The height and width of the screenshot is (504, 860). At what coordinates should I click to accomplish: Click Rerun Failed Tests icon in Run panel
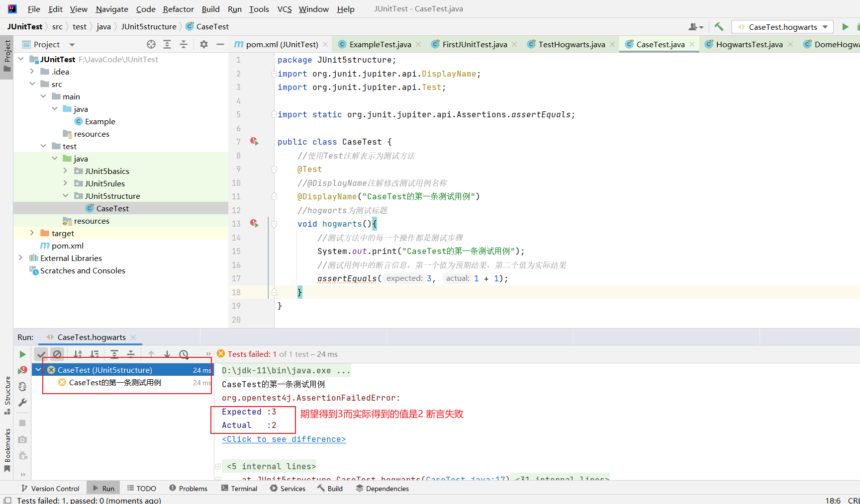pos(22,370)
